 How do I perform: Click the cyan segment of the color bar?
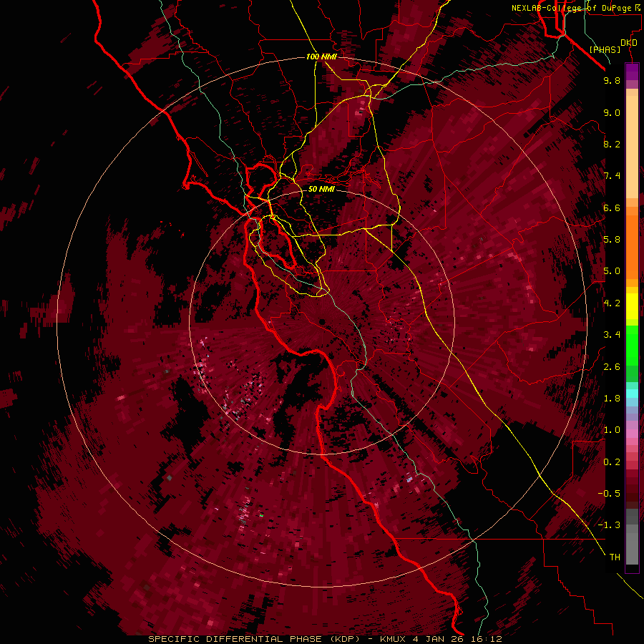632,394
